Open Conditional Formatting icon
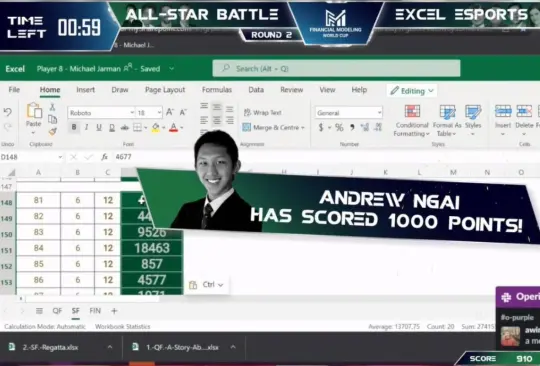 [x=412, y=111]
